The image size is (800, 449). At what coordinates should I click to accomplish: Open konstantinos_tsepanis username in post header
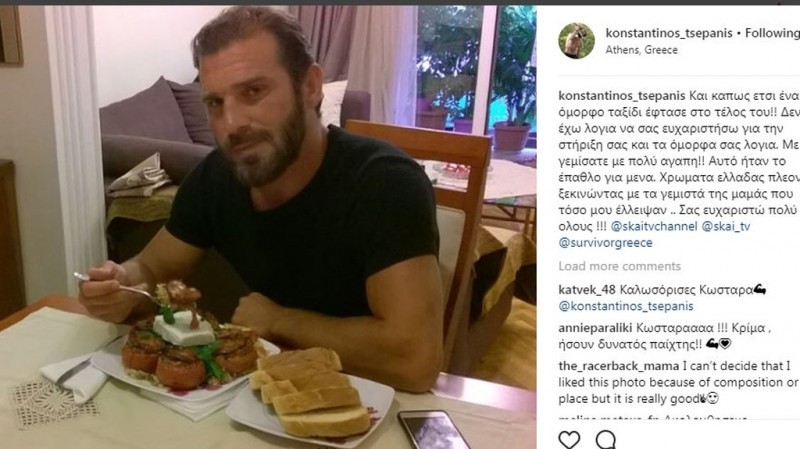(669, 33)
